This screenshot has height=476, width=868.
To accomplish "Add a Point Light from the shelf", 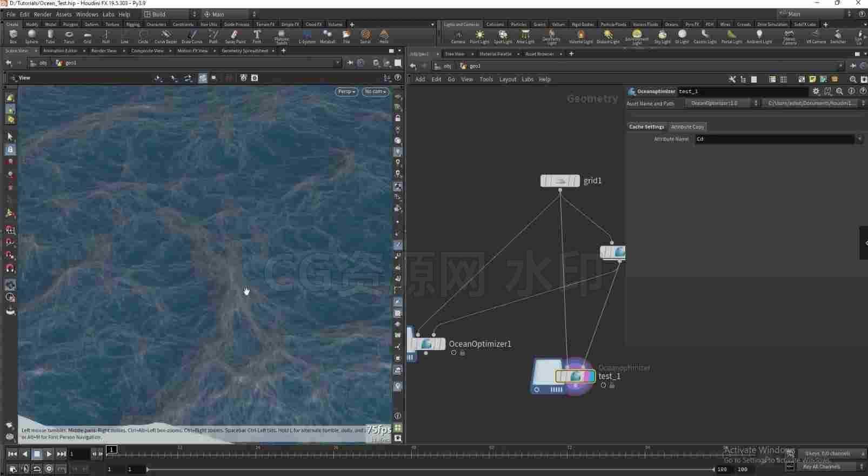I will [479, 37].
